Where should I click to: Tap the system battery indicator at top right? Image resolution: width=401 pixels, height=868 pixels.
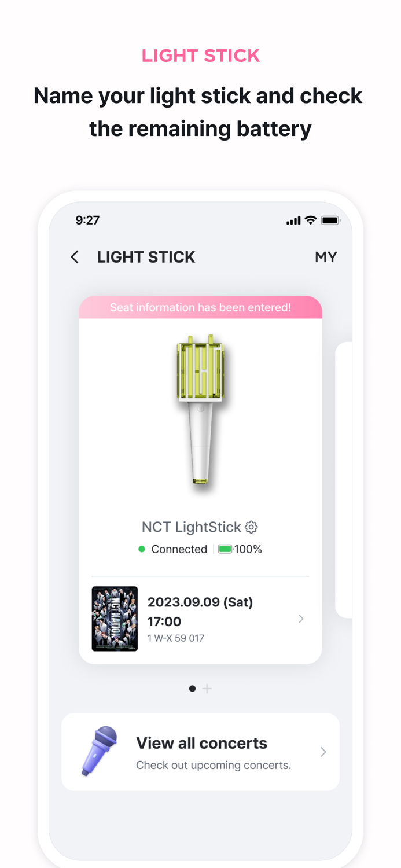coord(331,220)
